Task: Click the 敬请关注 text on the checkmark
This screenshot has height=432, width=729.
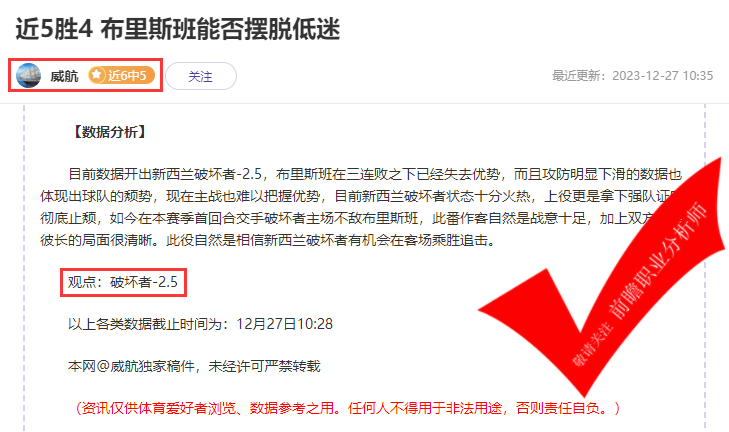Action: 592,343
